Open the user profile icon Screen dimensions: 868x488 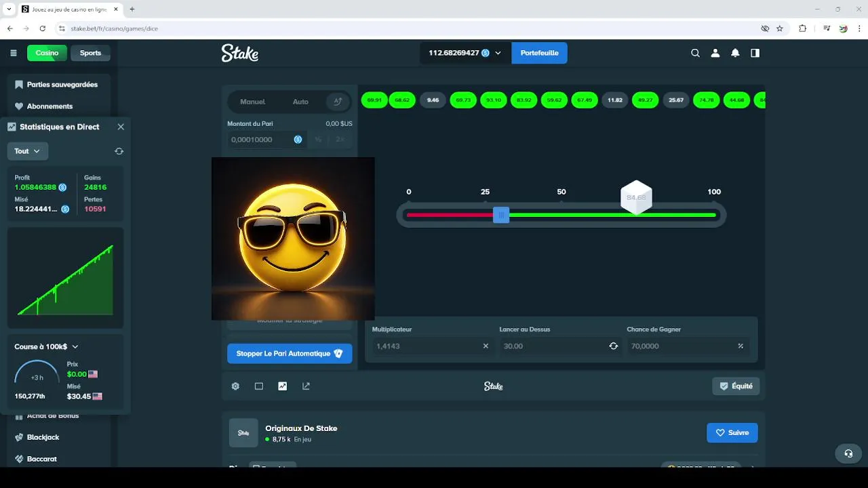click(715, 53)
